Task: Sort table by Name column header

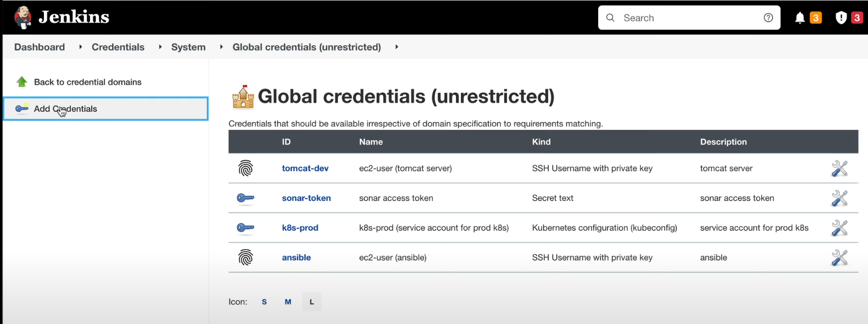Action: (x=371, y=142)
